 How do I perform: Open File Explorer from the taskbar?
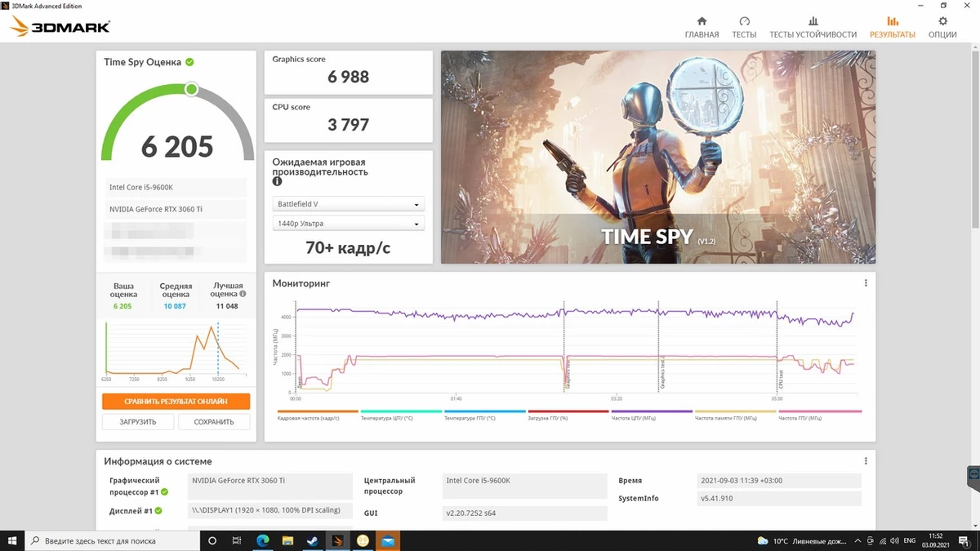[287, 540]
